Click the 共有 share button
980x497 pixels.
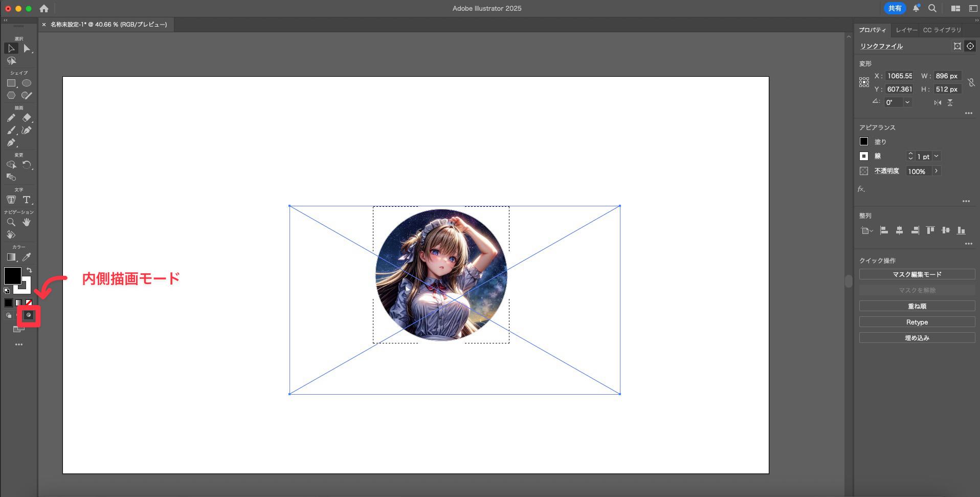(x=895, y=8)
